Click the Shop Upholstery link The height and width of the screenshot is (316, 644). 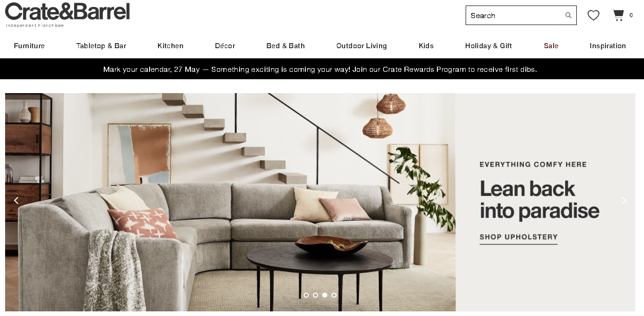tap(518, 237)
